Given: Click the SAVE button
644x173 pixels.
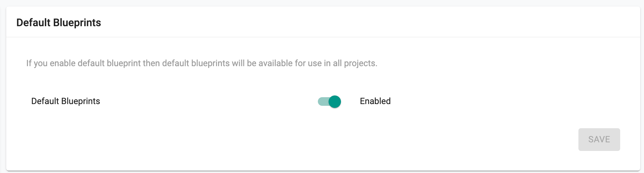Looking at the screenshot, I should pyautogui.click(x=599, y=140).
